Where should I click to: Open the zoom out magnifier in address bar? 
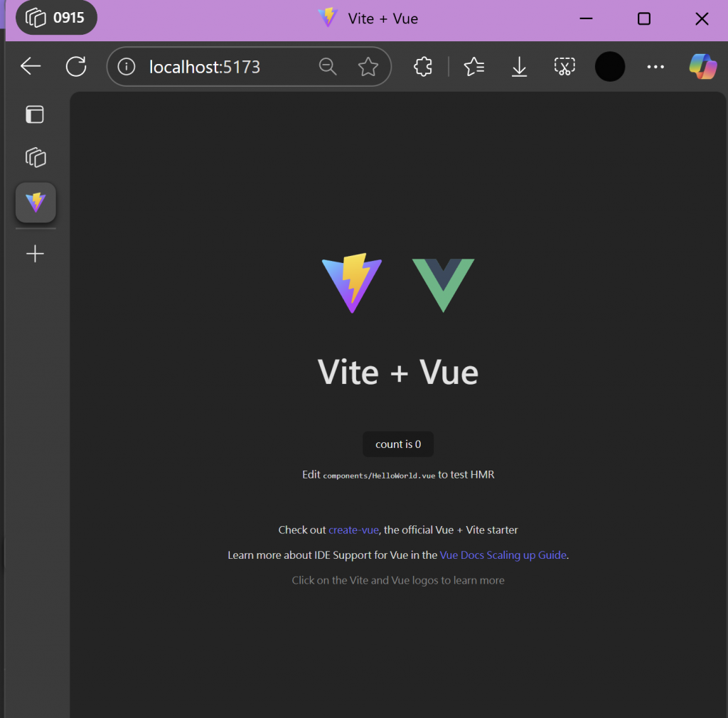pyautogui.click(x=328, y=66)
